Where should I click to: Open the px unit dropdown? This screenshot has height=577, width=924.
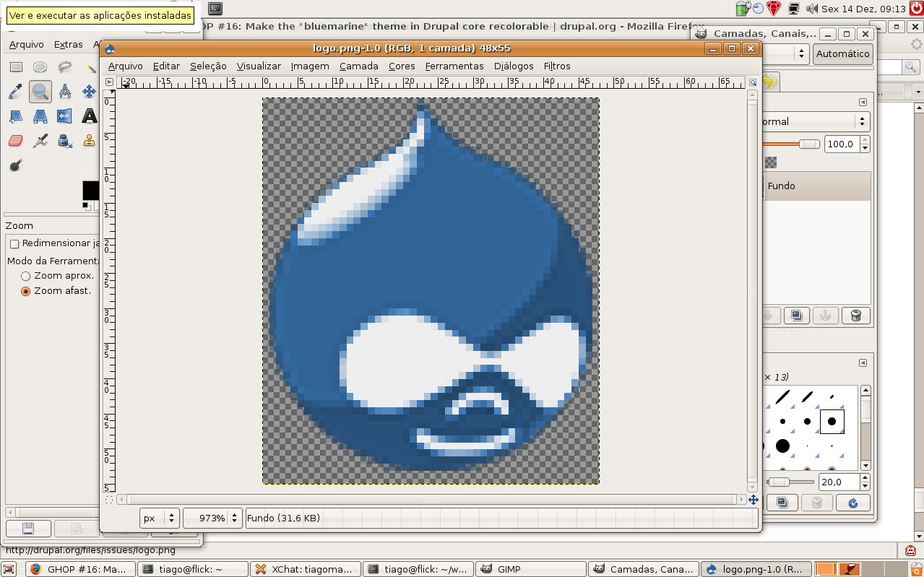(x=160, y=518)
